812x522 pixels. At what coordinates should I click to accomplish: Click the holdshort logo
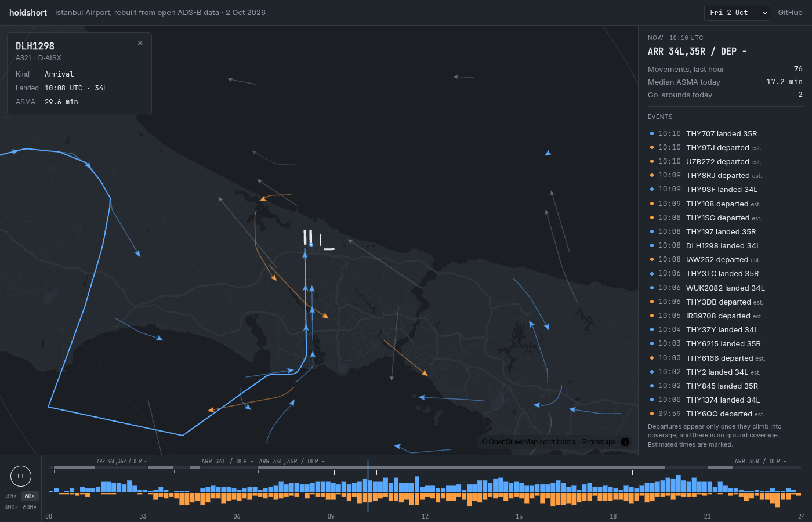pyautogui.click(x=28, y=13)
